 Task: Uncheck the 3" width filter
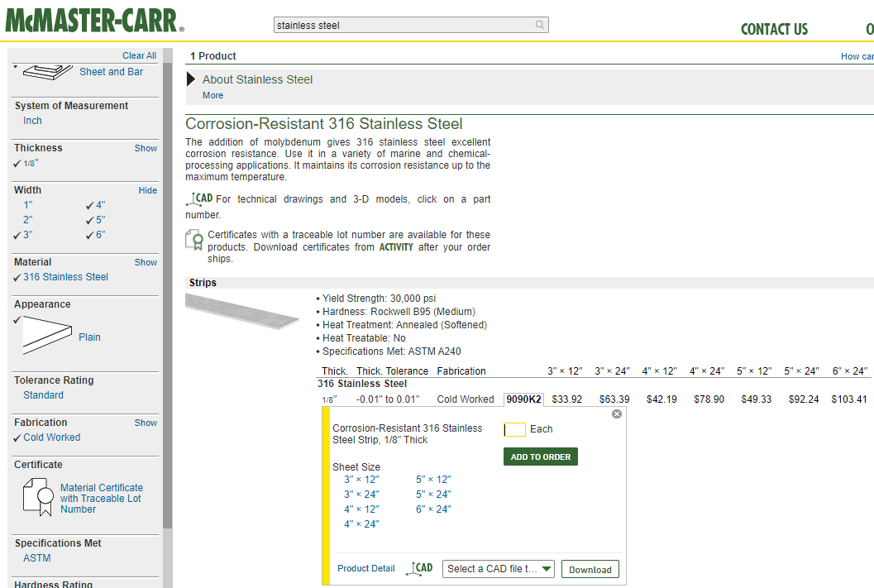[23, 235]
